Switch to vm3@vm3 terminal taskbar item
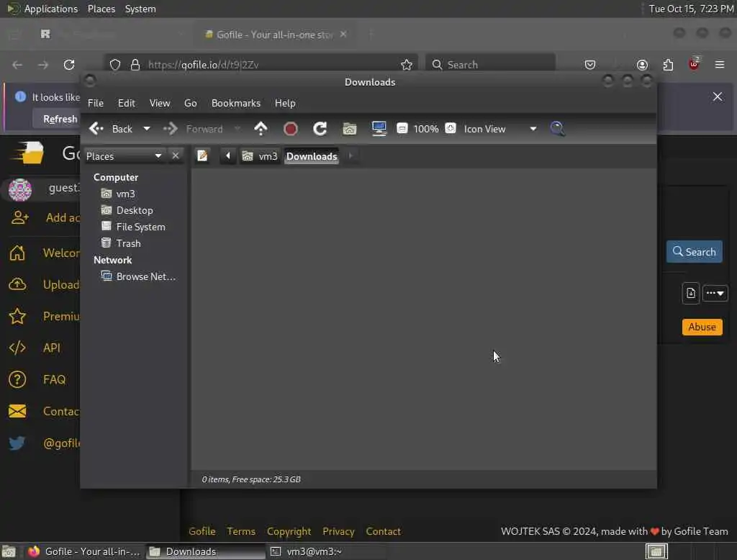Screen dimensions: 737x560 tap(327, 551)
